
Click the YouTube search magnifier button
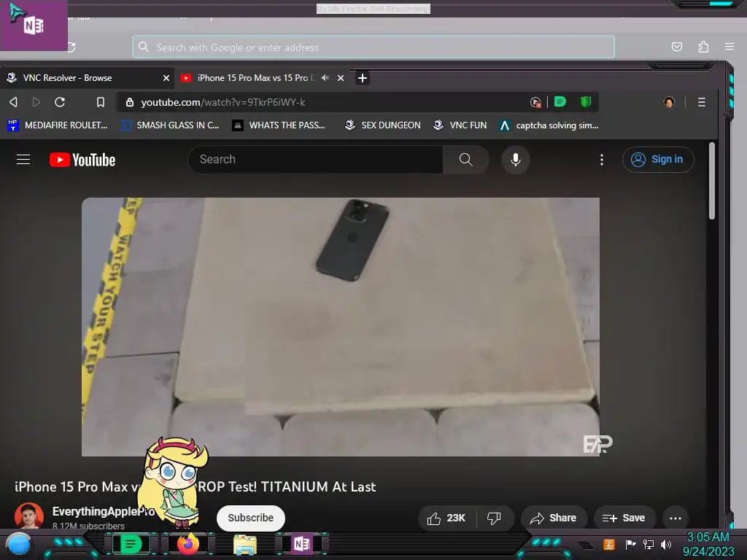(465, 159)
